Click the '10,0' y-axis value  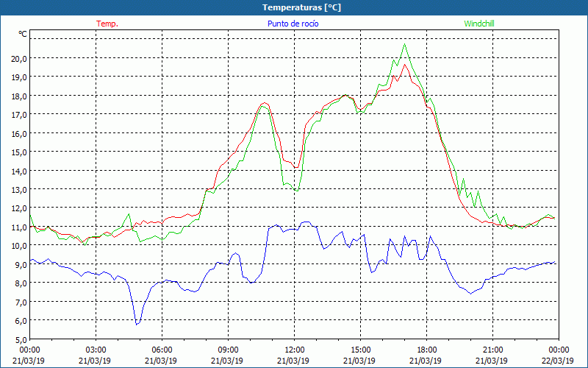20,246
